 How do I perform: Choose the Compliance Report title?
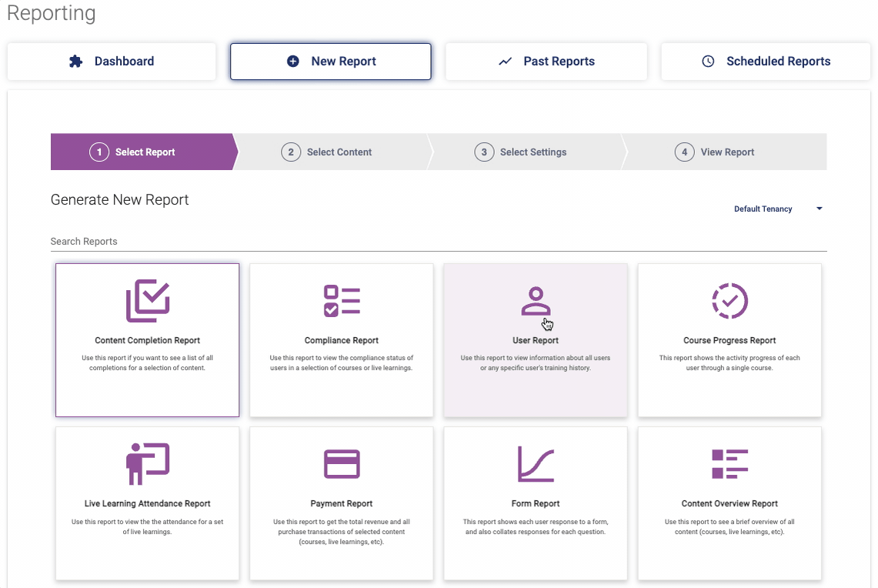tap(342, 340)
